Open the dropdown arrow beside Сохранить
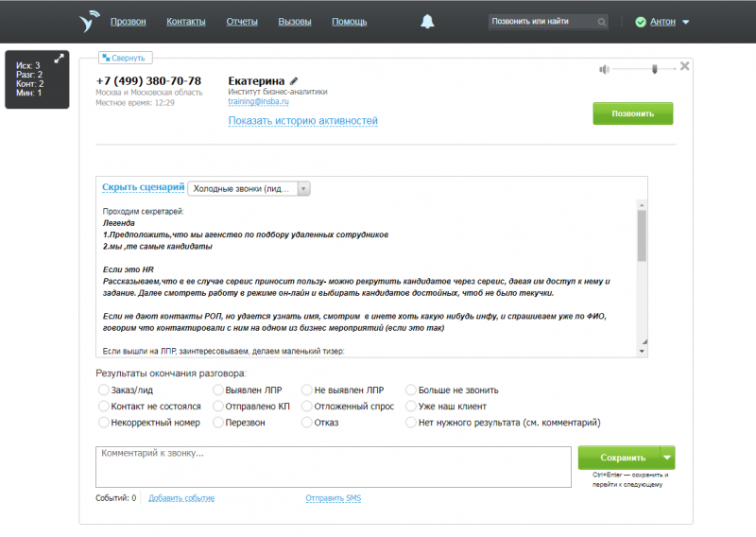Viewport: 756px width, 537px height. click(x=667, y=458)
